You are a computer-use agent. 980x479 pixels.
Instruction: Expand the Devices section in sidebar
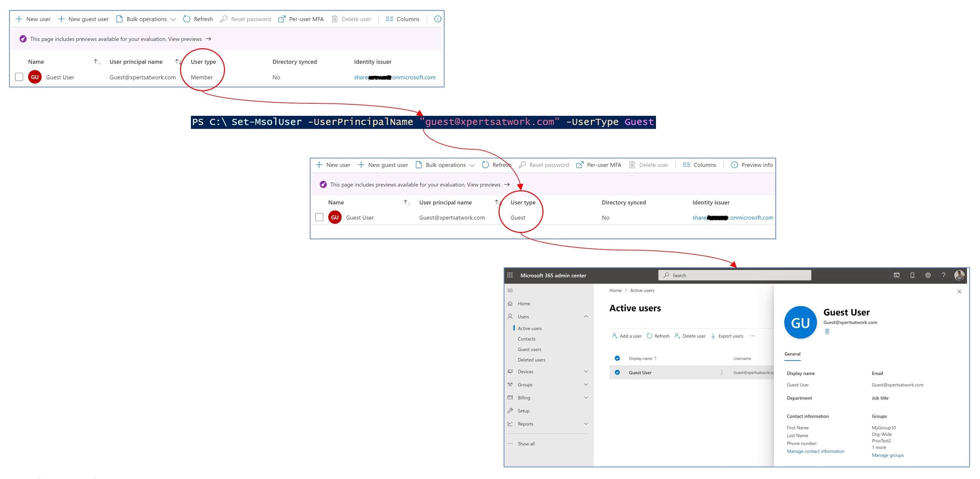[x=586, y=371]
